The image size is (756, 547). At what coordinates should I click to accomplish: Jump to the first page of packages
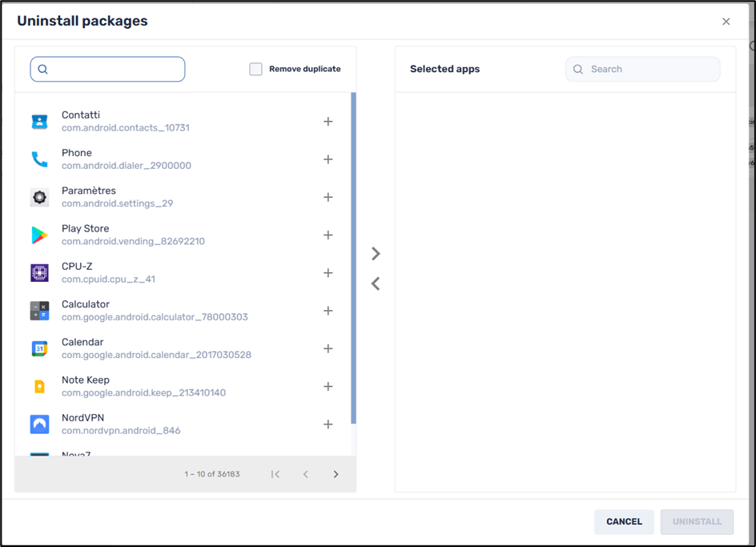tap(275, 474)
